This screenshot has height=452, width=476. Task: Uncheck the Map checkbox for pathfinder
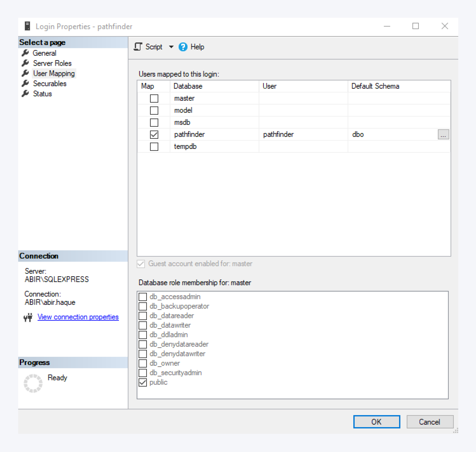(x=154, y=134)
